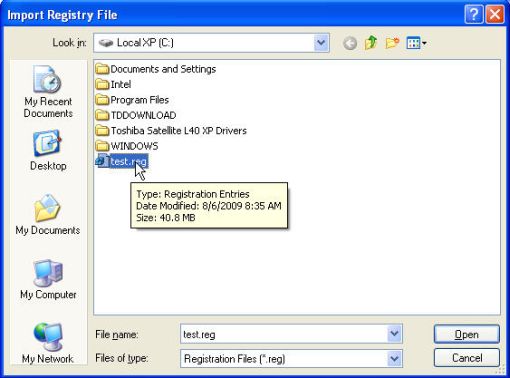Select the Program Files folder icon
510x378 pixels.
(102, 100)
